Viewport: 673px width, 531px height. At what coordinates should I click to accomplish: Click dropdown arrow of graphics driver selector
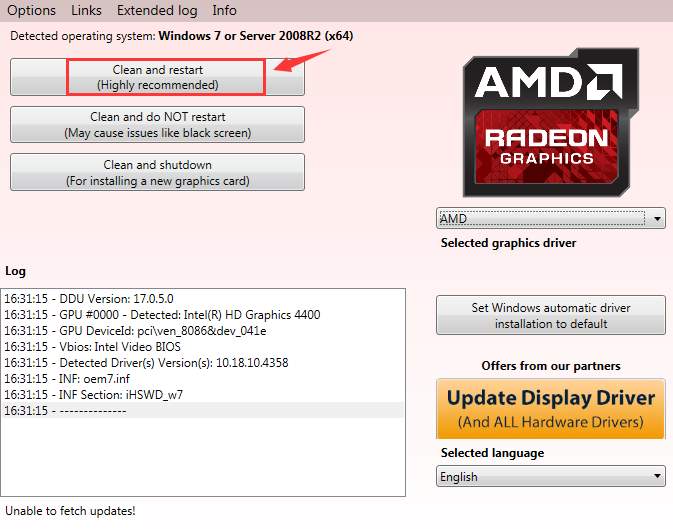[x=657, y=219]
